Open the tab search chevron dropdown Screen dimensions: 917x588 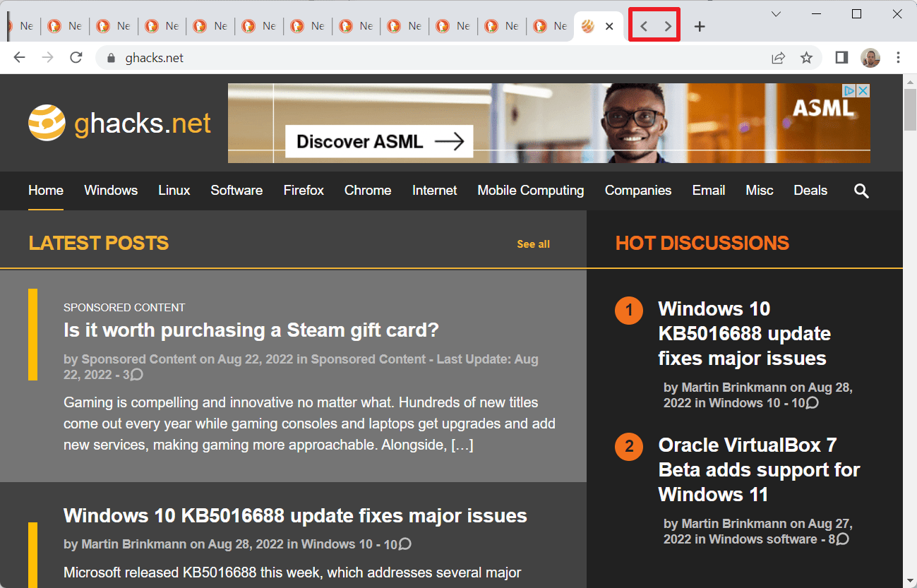pos(775,14)
